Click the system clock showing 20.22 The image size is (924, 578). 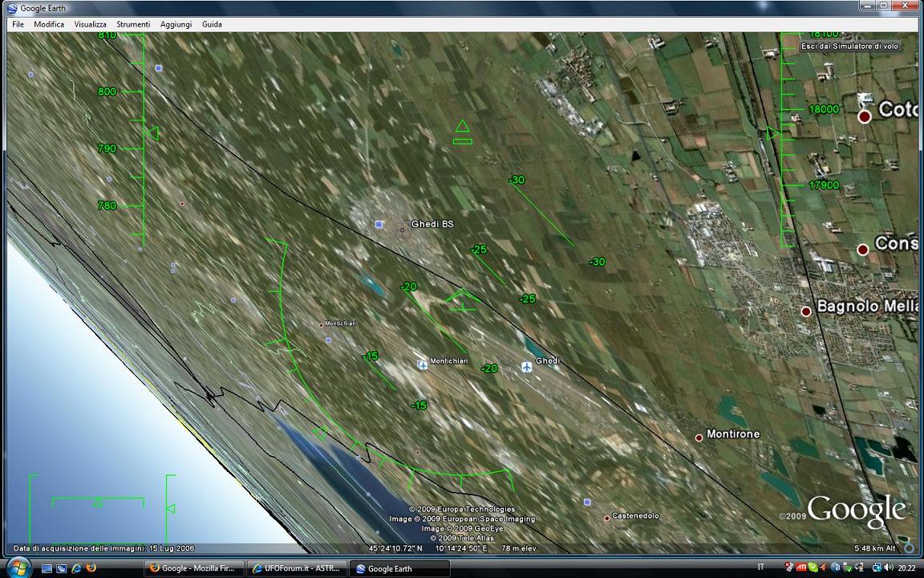pyautogui.click(x=907, y=568)
